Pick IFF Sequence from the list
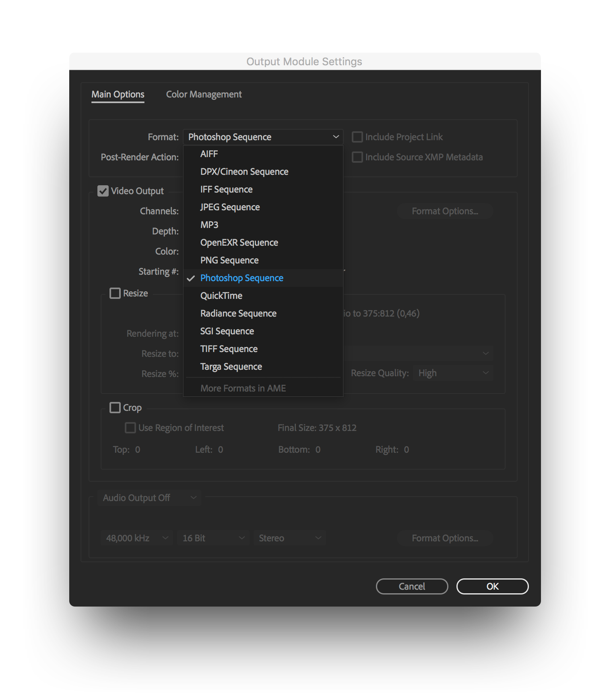The width and height of the screenshot is (611, 700). coord(263,189)
